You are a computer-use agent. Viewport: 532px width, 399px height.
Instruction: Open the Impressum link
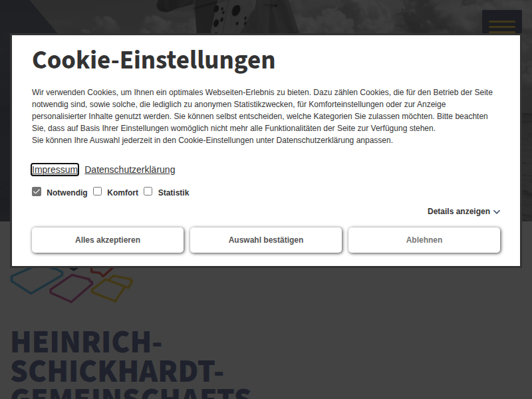click(55, 170)
